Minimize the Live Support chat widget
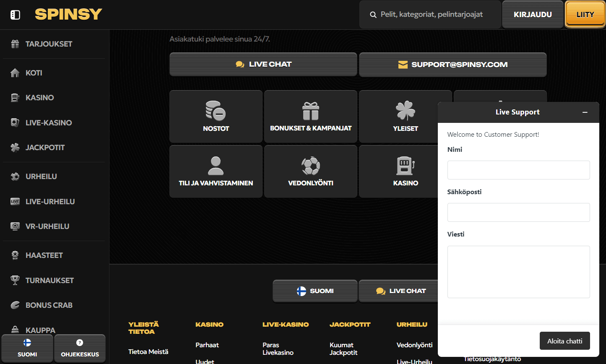 (585, 112)
